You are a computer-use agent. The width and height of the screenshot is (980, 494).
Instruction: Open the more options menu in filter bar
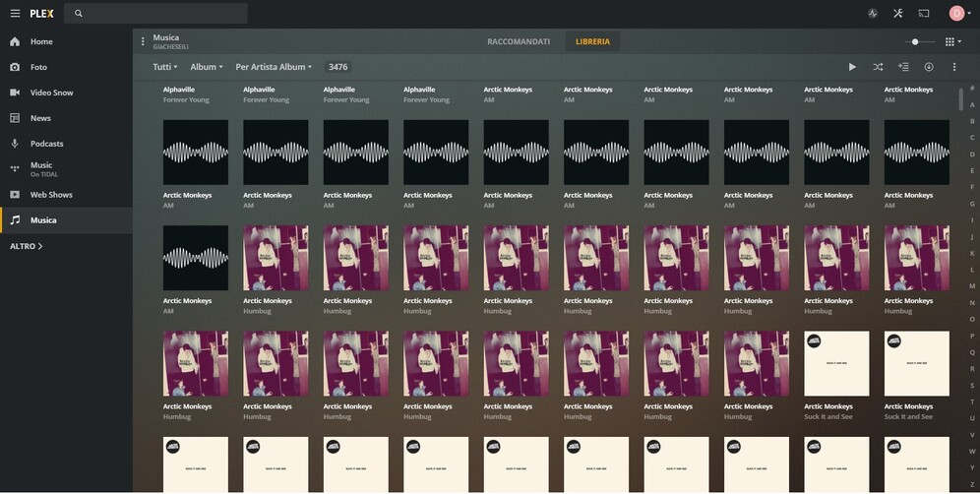coord(954,67)
